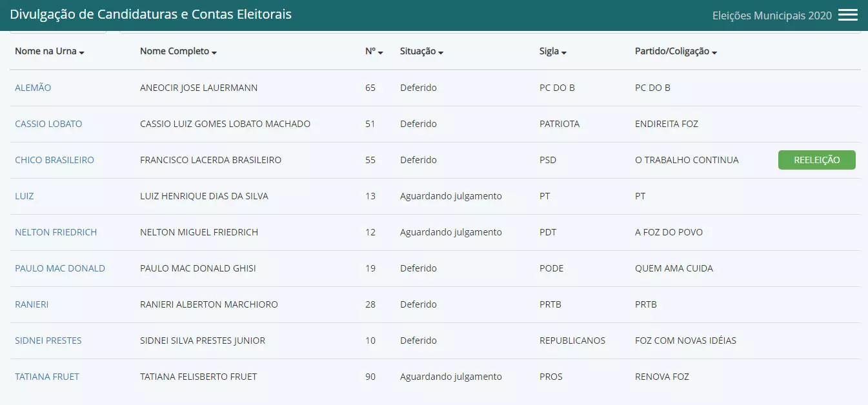
Task: Click the search input field above table
Action: tap(489, 31)
